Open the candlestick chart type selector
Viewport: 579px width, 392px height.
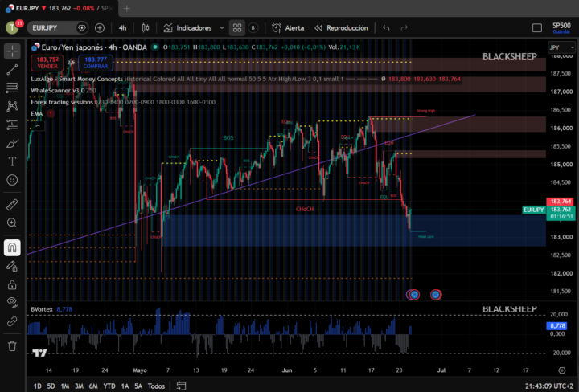[x=146, y=28]
